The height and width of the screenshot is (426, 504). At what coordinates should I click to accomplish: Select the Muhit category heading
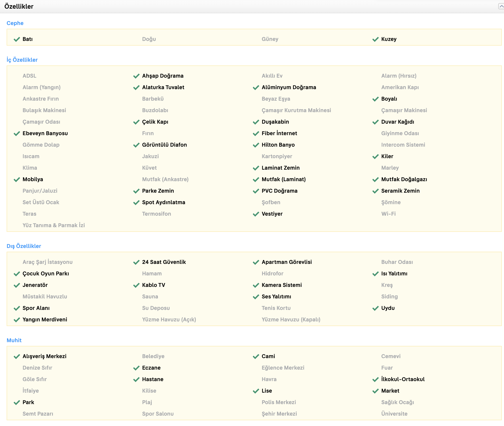point(14,340)
